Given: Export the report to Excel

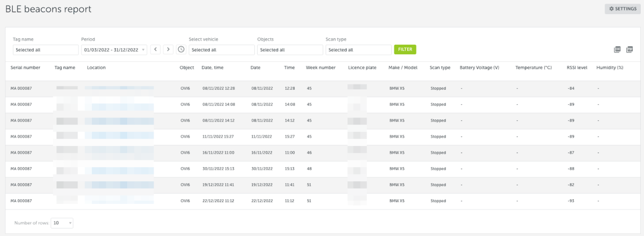Looking at the screenshot, I should point(618,49).
